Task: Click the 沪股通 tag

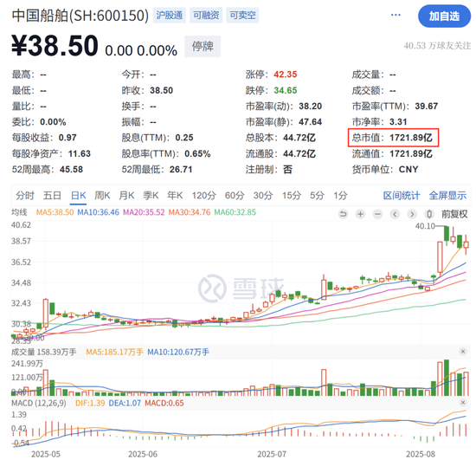Action: pyautogui.click(x=170, y=16)
